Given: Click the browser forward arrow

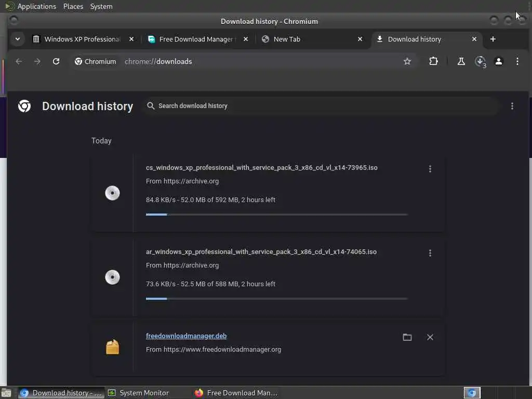Looking at the screenshot, I should coord(37,61).
